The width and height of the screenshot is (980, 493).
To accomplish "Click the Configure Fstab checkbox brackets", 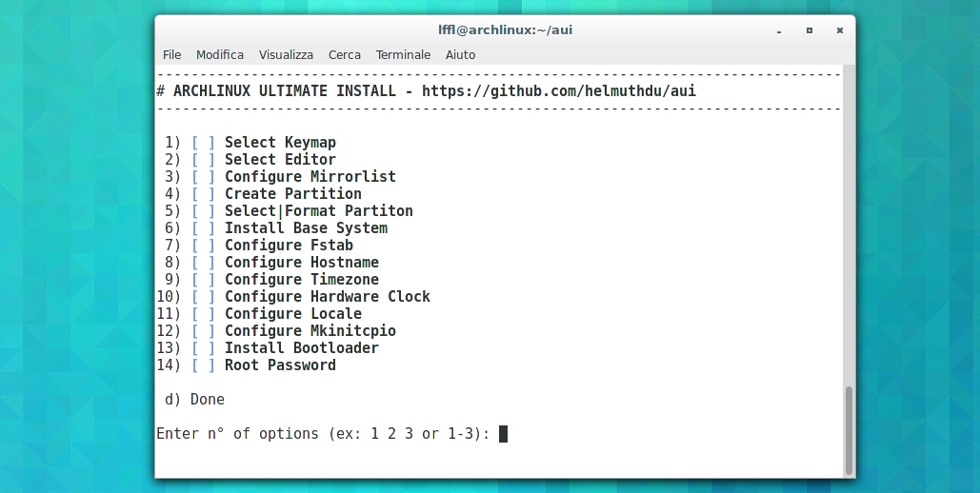I will point(203,245).
